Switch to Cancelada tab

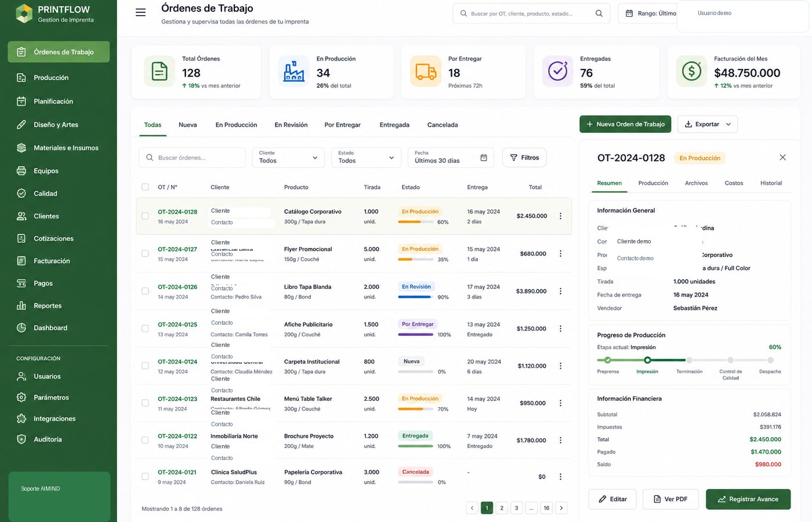(x=443, y=125)
